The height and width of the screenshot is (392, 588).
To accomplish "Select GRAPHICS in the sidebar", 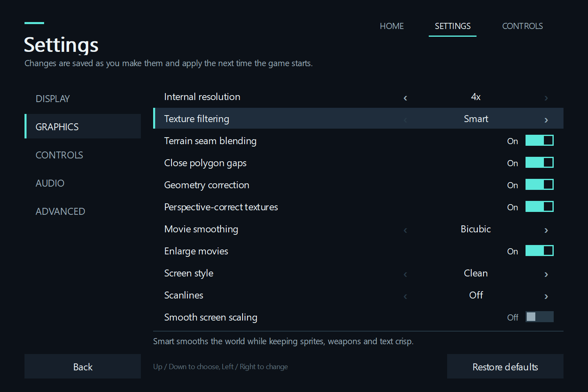I will 82,127.
